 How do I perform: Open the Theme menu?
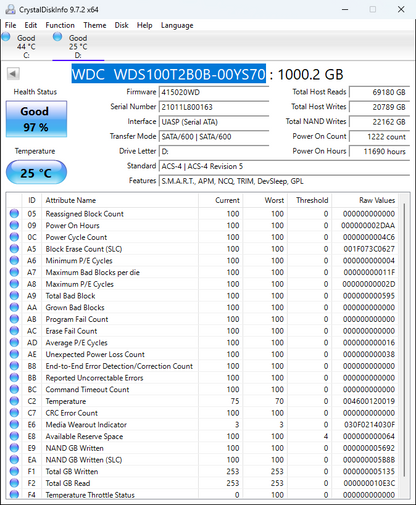pyautogui.click(x=95, y=25)
